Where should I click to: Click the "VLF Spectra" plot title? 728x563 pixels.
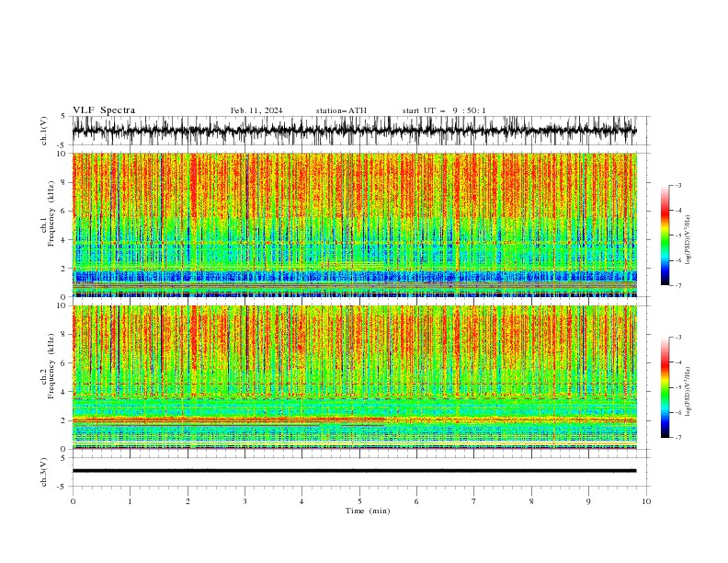[104, 110]
